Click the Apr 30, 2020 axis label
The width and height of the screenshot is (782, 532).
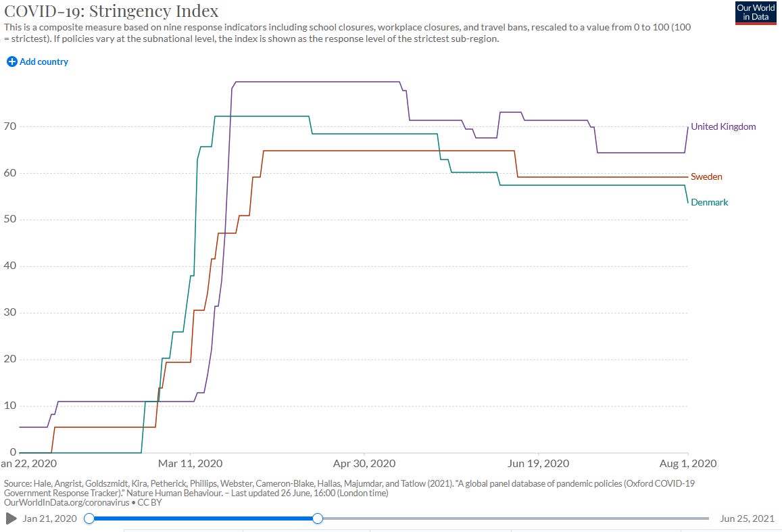pyautogui.click(x=364, y=464)
